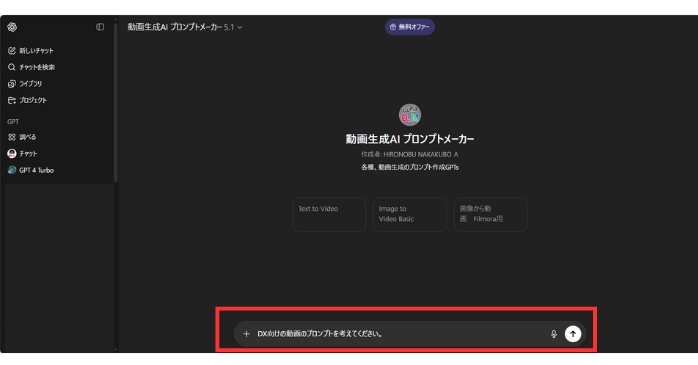This screenshot has height=365, width=698.
Task: Click the sidebar vertical scrollbar
Action: coord(116,102)
